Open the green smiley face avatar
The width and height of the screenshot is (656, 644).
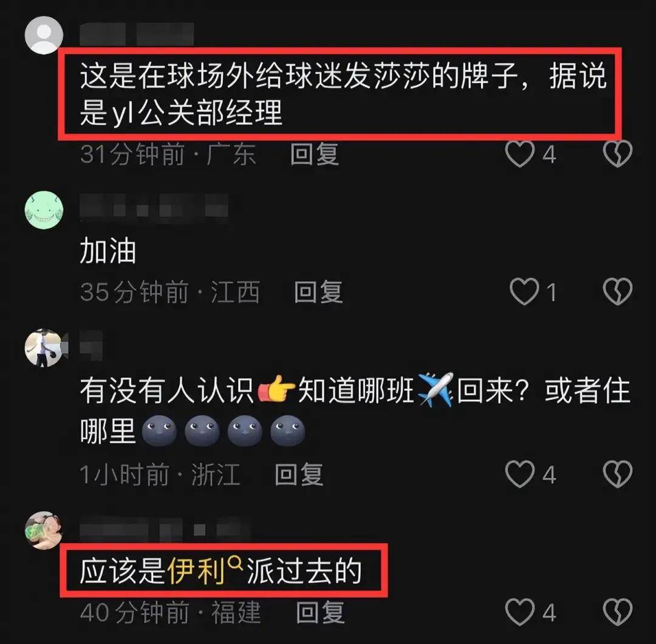[x=44, y=210]
